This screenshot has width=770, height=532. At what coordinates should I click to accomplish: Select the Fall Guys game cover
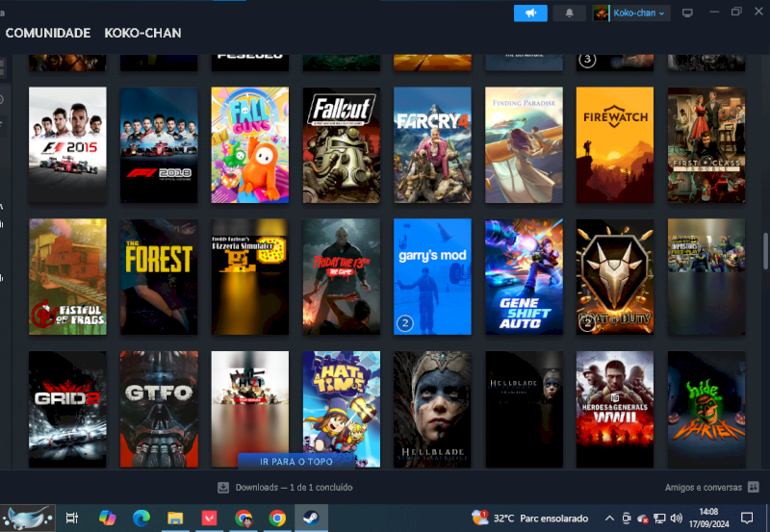pyautogui.click(x=250, y=144)
